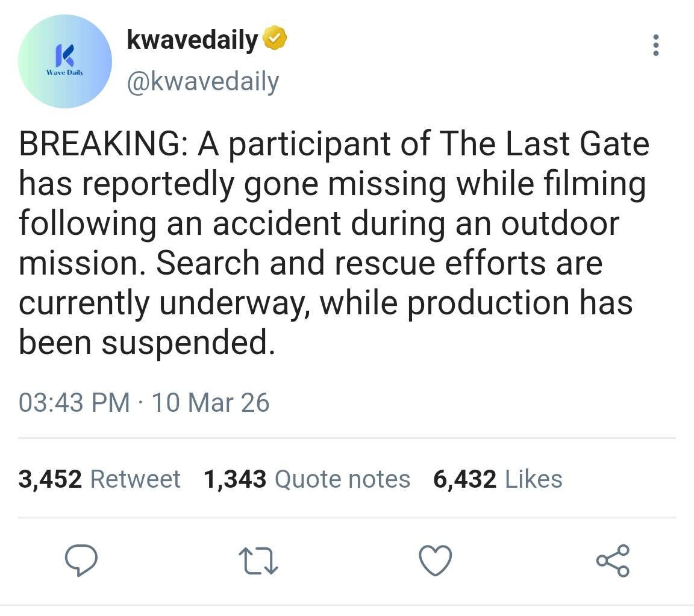Tap the share icon
This screenshot has width=694, height=616.
point(613,561)
